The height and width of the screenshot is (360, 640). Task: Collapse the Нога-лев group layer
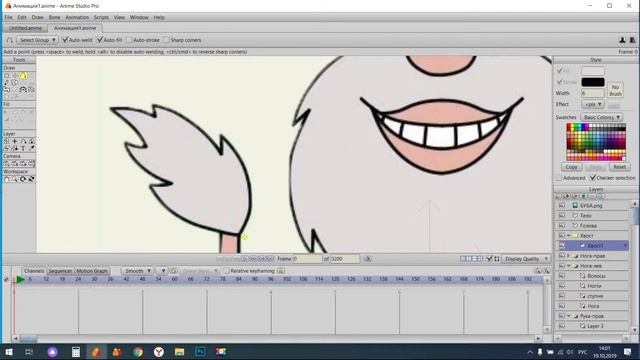point(569,266)
